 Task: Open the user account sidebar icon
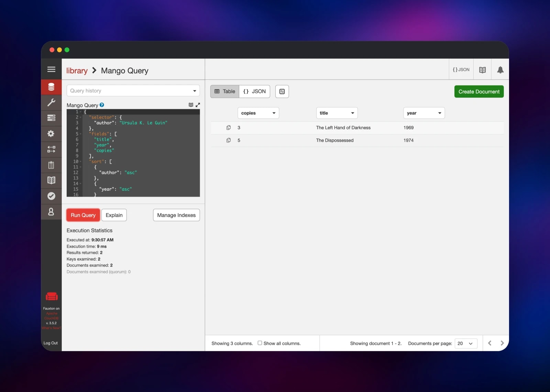pos(51,212)
